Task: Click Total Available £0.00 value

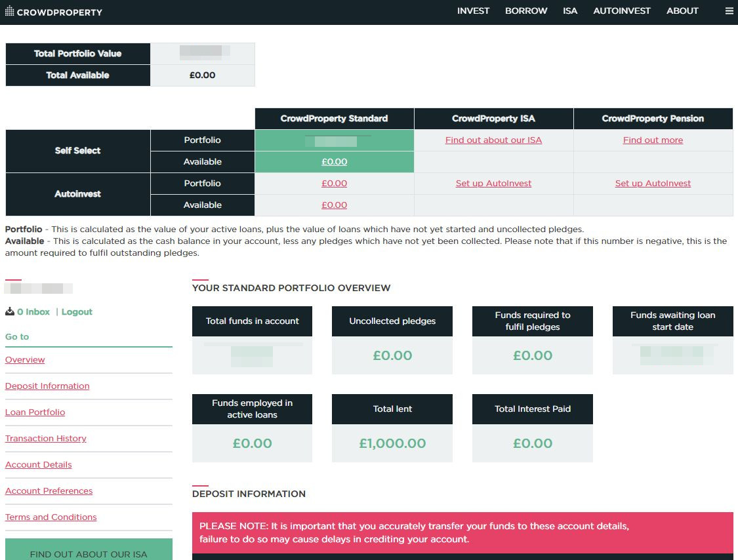Action: (203, 75)
